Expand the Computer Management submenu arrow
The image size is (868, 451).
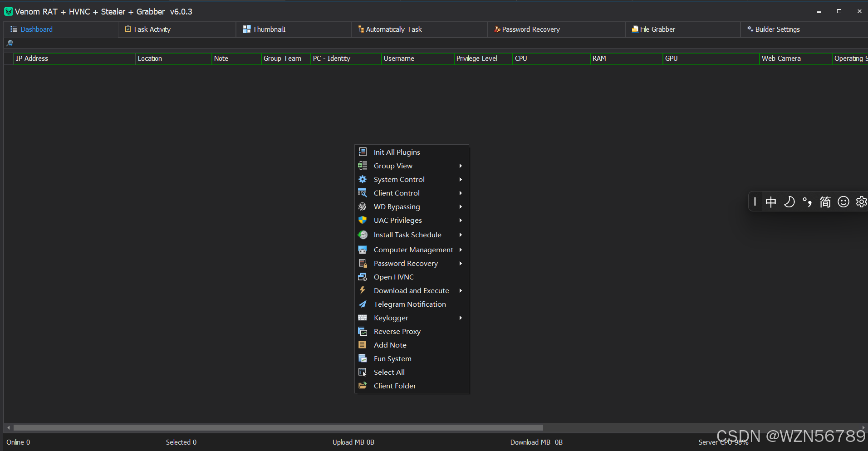pos(461,250)
